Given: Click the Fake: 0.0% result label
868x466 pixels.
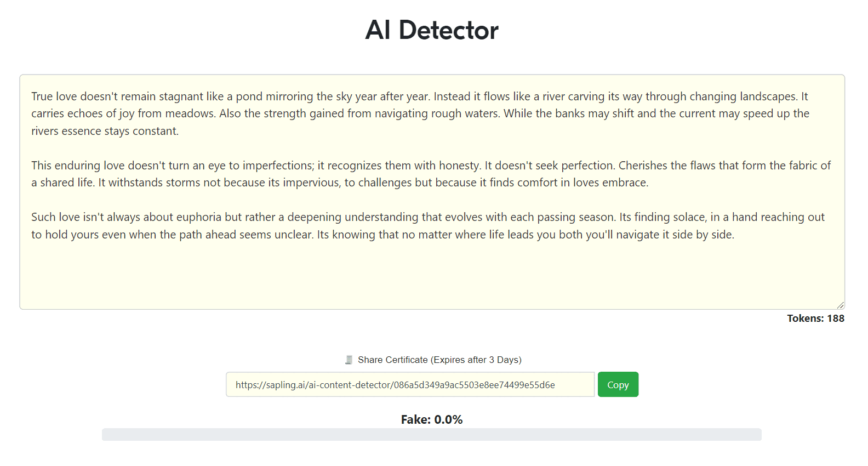Looking at the screenshot, I should point(431,420).
